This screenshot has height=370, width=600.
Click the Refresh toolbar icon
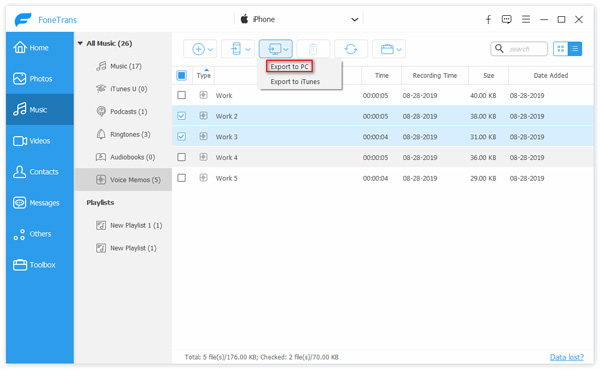(351, 49)
